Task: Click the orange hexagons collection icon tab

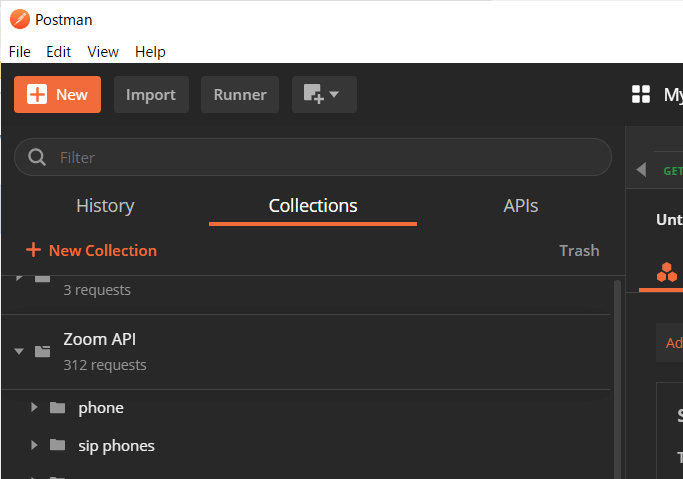Action: click(x=666, y=272)
